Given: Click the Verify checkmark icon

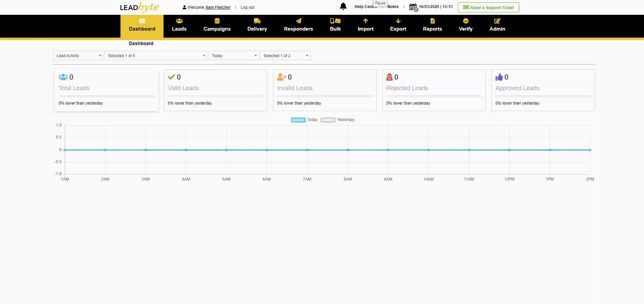Looking at the screenshot, I should (x=466, y=21).
